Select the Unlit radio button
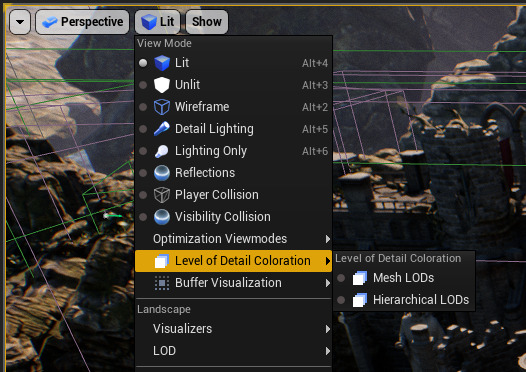Image resolution: width=526 pixels, height=372 pixels. coord(143,85)
